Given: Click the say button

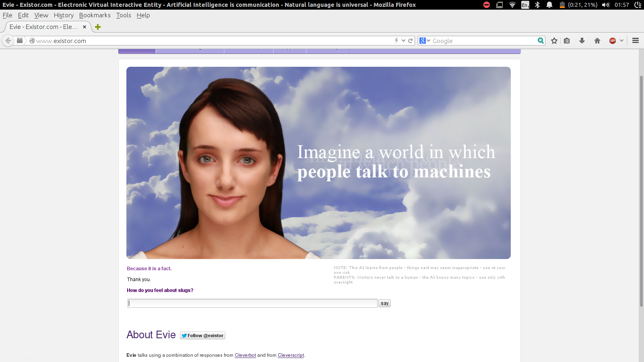Looking at the screenshot, I should click(384, 303).
